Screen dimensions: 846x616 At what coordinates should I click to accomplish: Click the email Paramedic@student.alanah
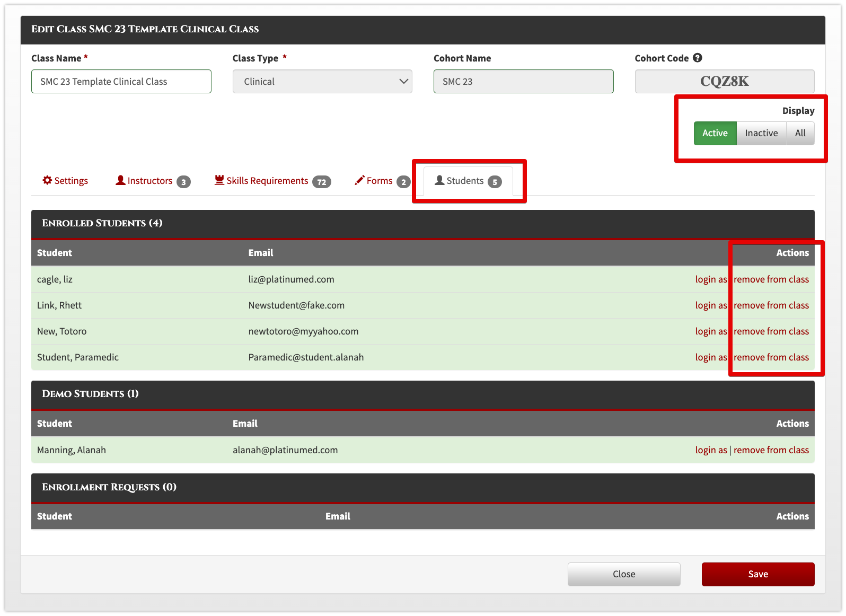(306, 357)
